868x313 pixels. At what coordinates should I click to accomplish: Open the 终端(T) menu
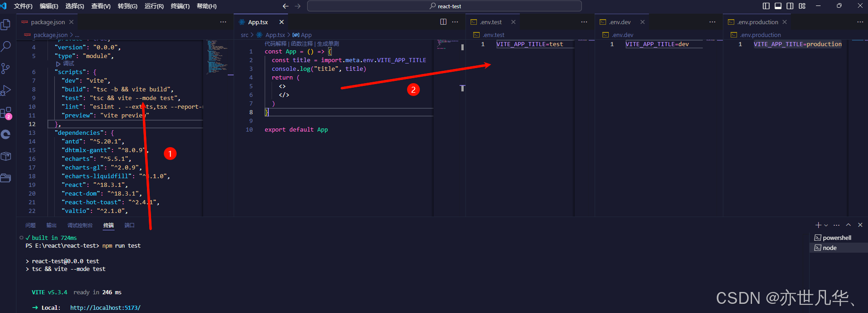pyautogui.click(x=180, y=6)
